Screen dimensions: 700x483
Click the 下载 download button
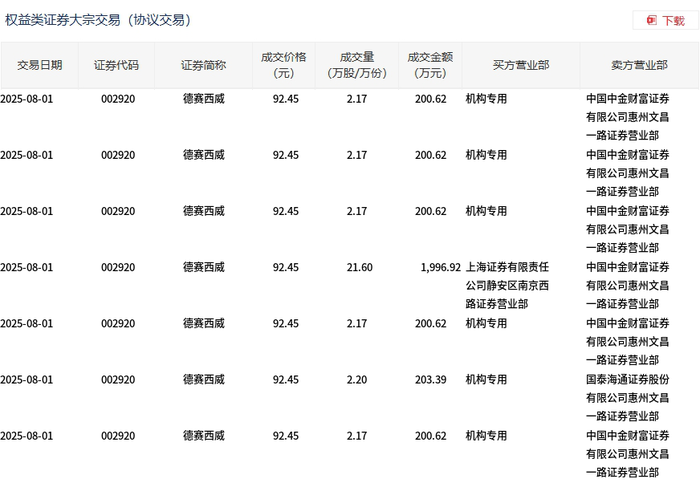665,20
